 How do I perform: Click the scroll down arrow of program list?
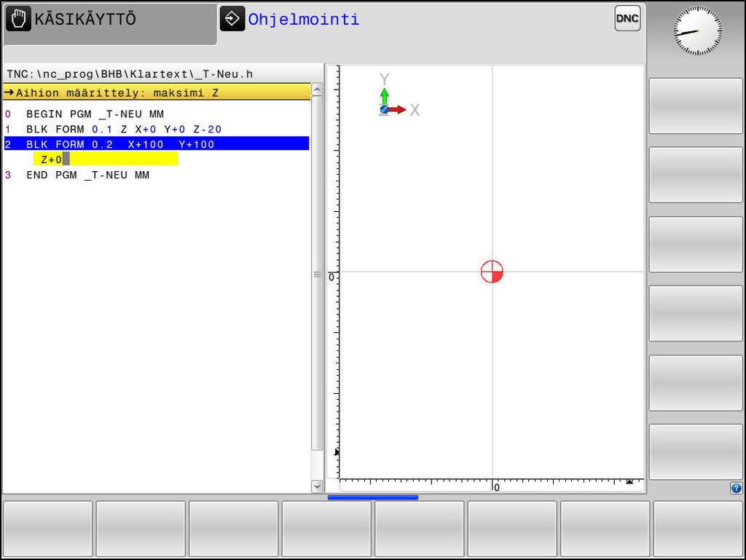[x=317, y=486]
